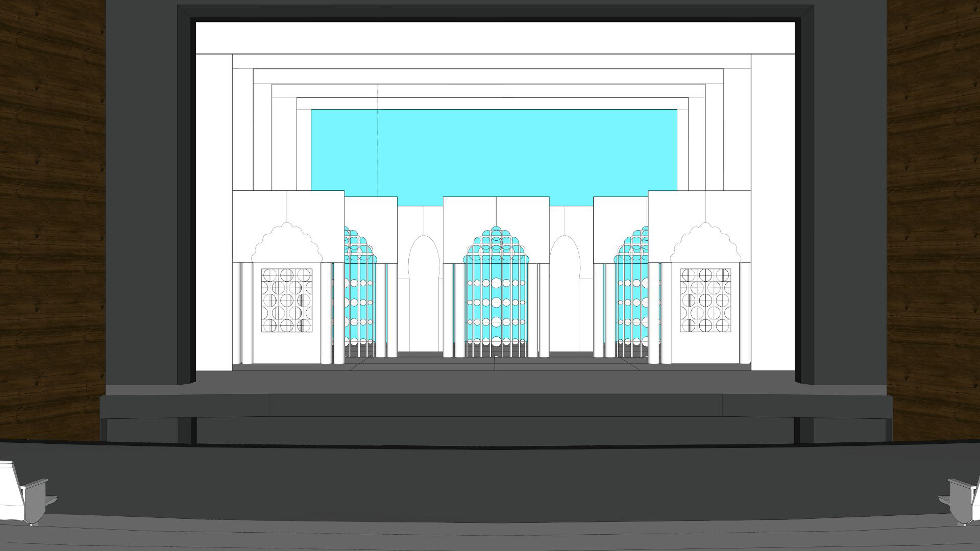This screenshot has width=980, height=551.
Task: Click the left scalloped arch above lattice
Action: pos(287,244)
